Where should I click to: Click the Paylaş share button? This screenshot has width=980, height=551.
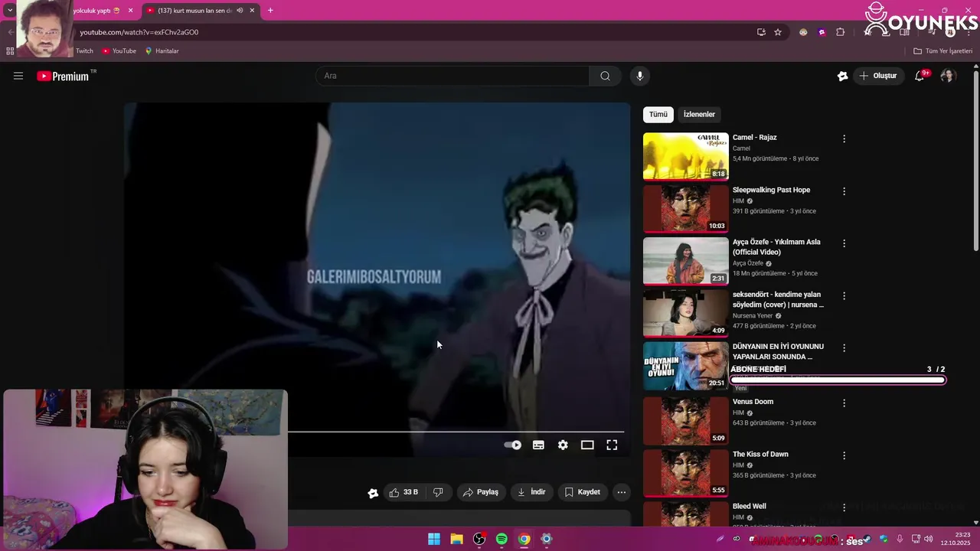(x=480, y=492)
